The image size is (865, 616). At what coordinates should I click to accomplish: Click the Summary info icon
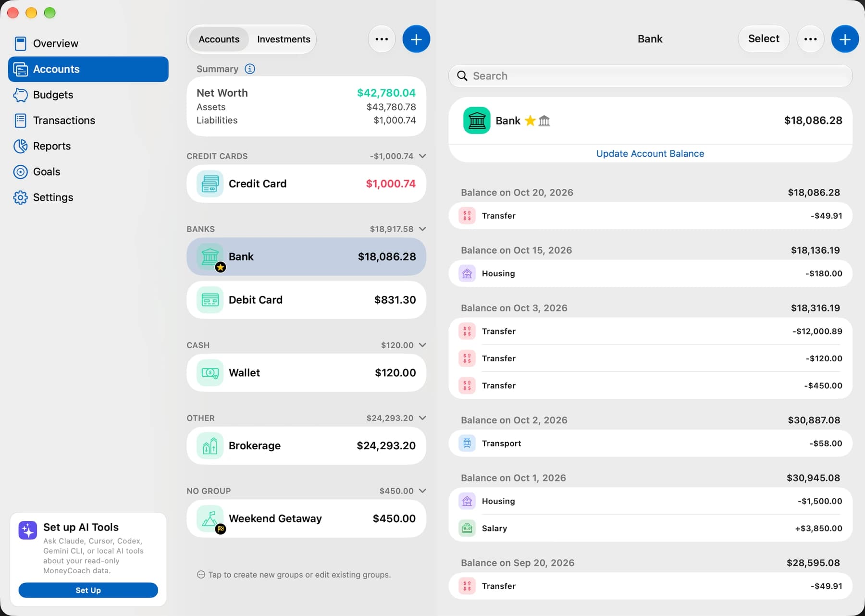[x=250, y=69]
